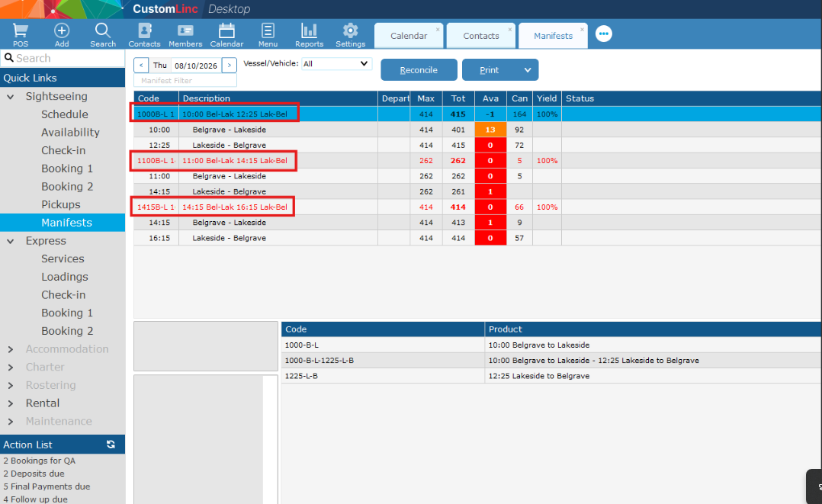Click the Manifest Filter field
The image size is (822, 504).
pos(185,80)
